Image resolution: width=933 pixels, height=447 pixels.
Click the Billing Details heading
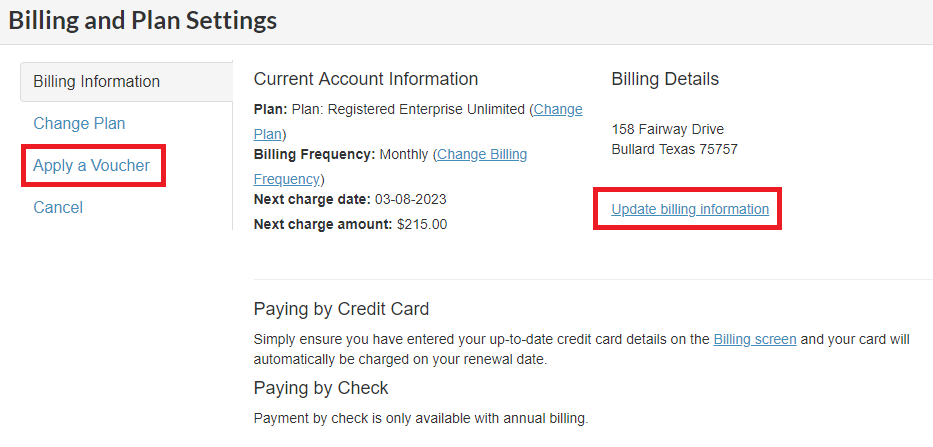665,79
